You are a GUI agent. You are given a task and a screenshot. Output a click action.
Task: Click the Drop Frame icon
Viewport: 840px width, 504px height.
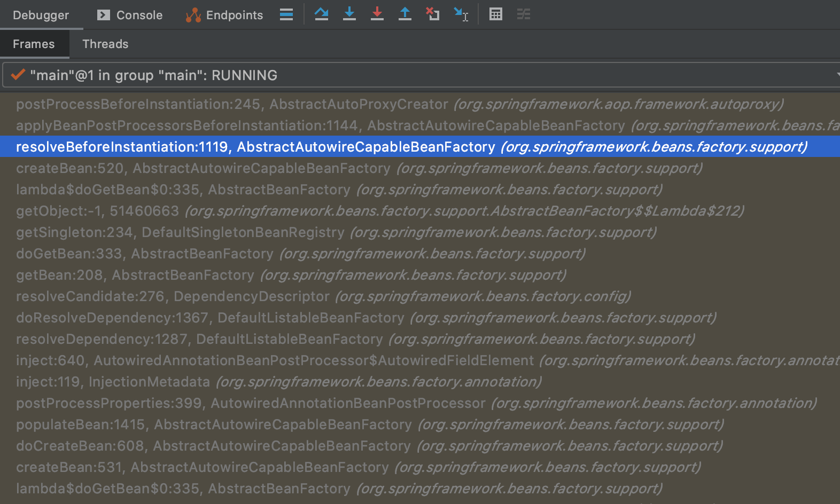click(x=433, y=14)
